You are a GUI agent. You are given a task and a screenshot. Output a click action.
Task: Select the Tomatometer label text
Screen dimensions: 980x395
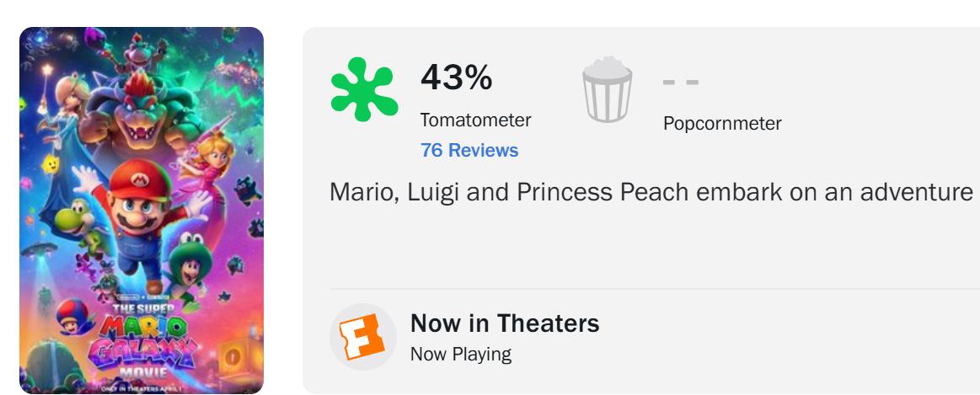coord(475,120)
